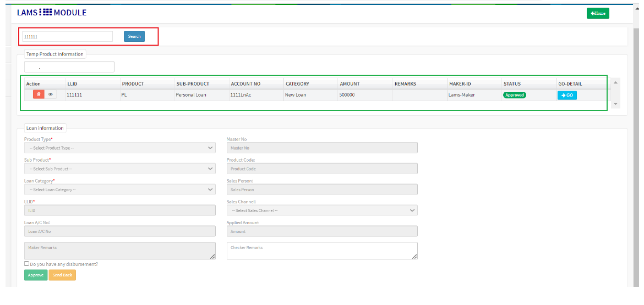Click the LAMS Module logo
The width and height of the screenshot is (644, 305).
52,13
